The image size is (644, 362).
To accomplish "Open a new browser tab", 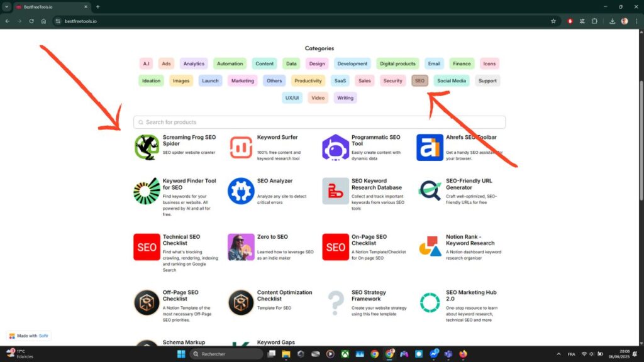I will click(x=97, y=7).
